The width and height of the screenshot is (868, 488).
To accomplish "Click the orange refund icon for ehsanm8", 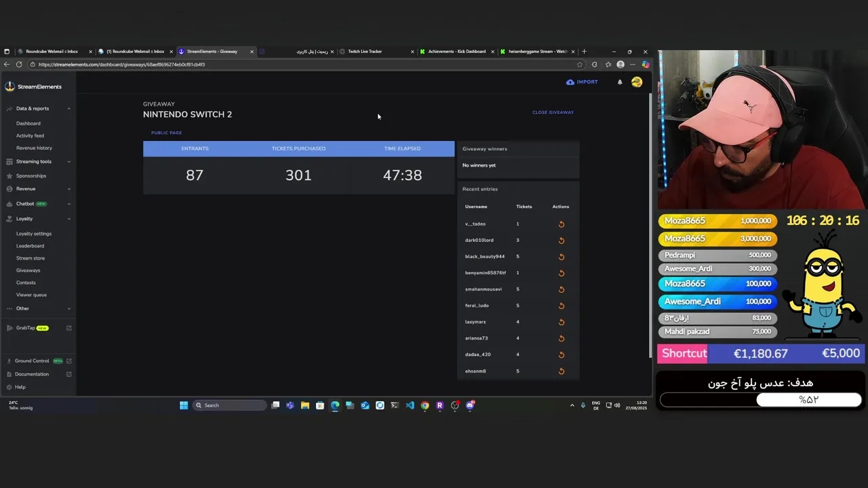I will [561, 371].
